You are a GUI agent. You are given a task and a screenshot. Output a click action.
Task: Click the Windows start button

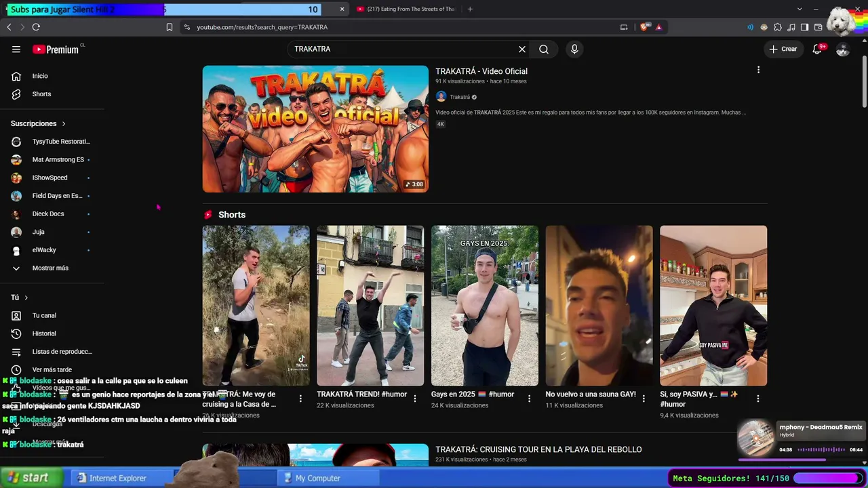pos(31,478)
